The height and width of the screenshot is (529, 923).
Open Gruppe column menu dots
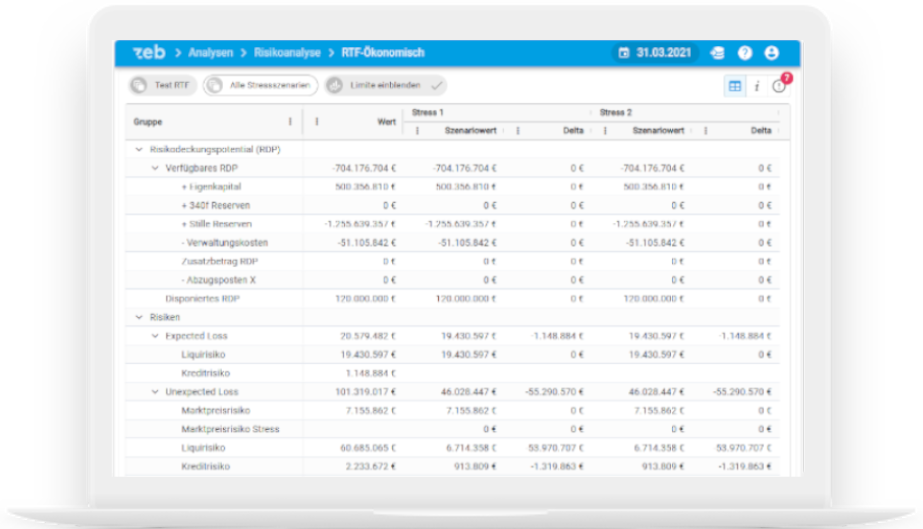(291, 122)
